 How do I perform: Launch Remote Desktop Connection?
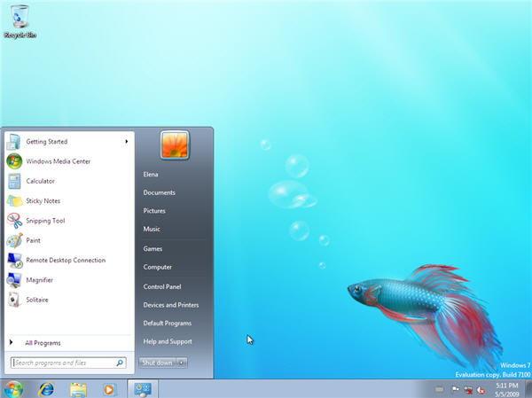click(x=65, y=261)
